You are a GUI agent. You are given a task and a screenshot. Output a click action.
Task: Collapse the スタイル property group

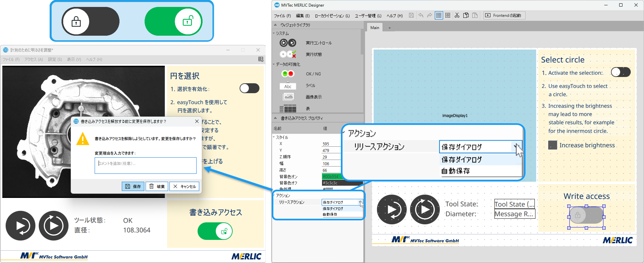pyautogui.click(x=274, y=137)
